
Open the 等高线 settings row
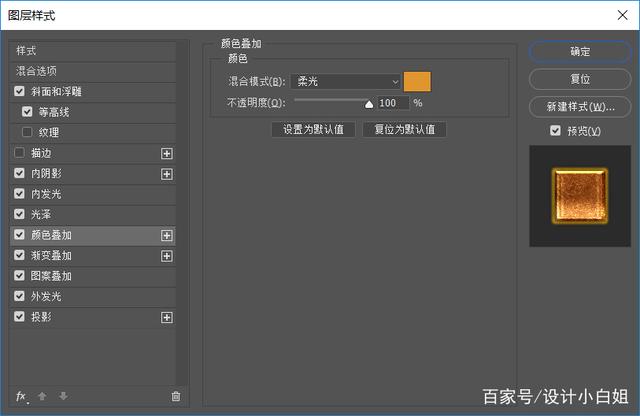pyautogui.click(x=93, y=112)
